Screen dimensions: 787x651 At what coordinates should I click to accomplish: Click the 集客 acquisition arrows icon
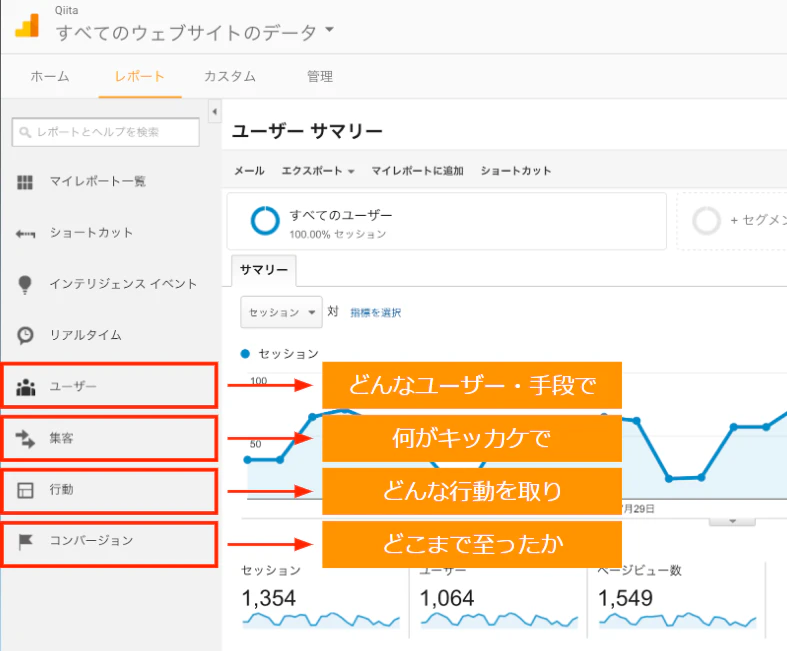point(25,439)
